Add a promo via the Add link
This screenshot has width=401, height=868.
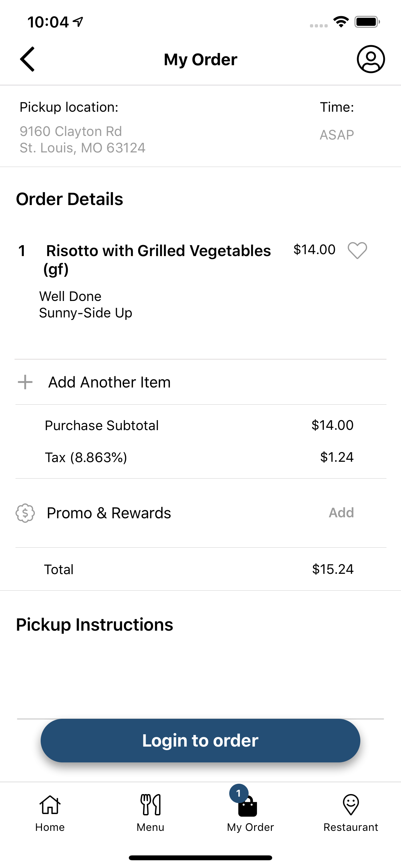[x=341, y=512]
